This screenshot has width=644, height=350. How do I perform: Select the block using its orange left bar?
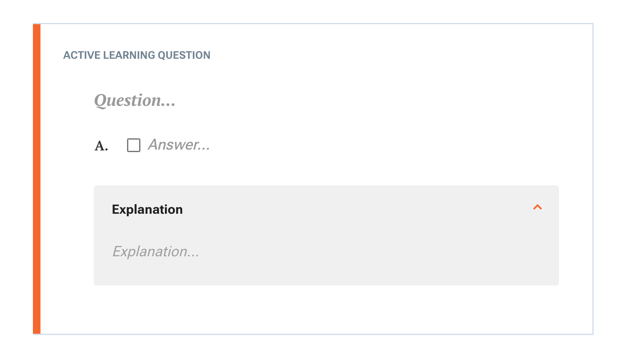(x=37, y=179)
